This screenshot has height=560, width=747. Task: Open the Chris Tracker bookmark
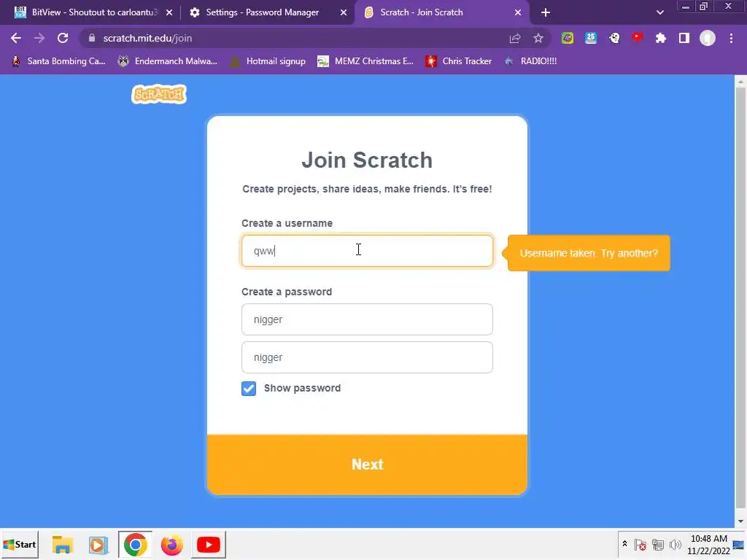tap(458, 61)
